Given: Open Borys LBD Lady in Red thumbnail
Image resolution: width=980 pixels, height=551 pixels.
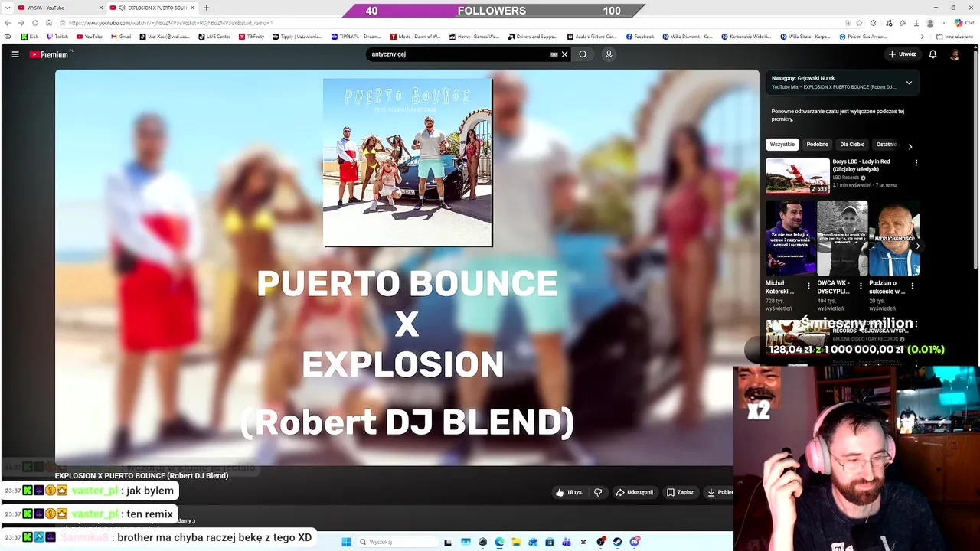Looking at the screenshot, I should (798, 175).
